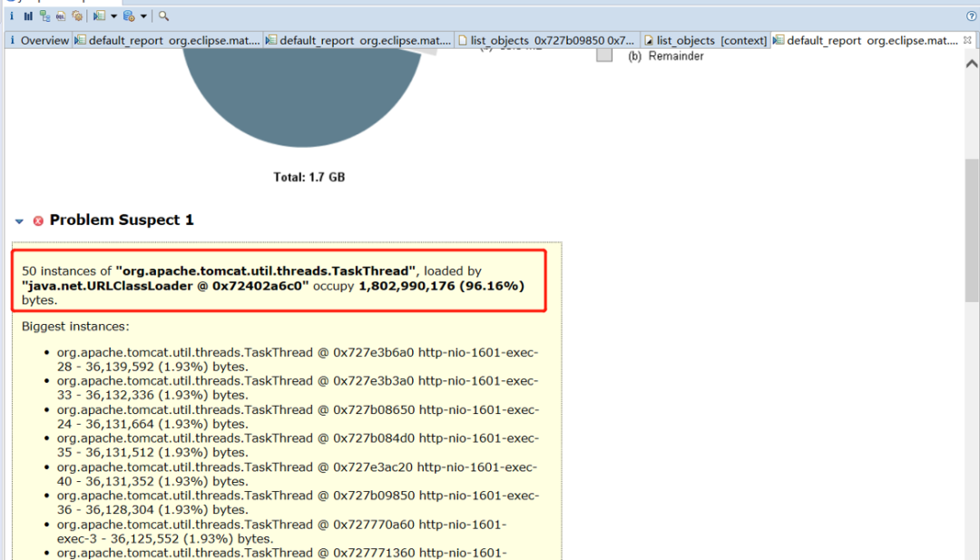Click the Biggest instances: label
980x560 pixels.
click(75, 326)
